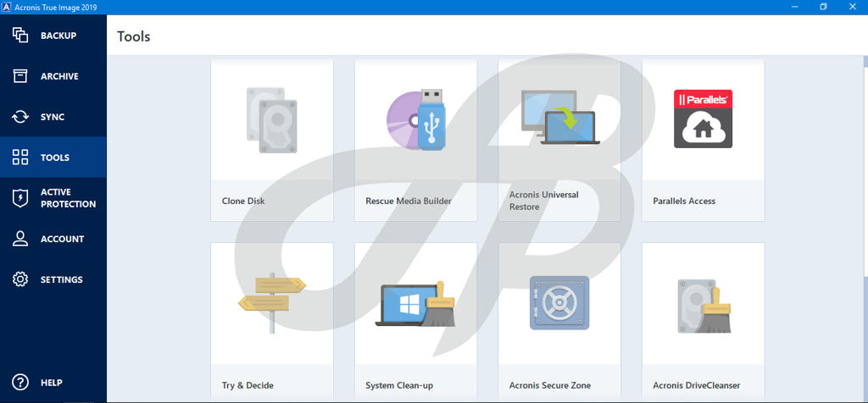Select the TOOLS sidebar label
Image resolution: width=868 pixels, height=403 pixels.
tap(55, 157)
